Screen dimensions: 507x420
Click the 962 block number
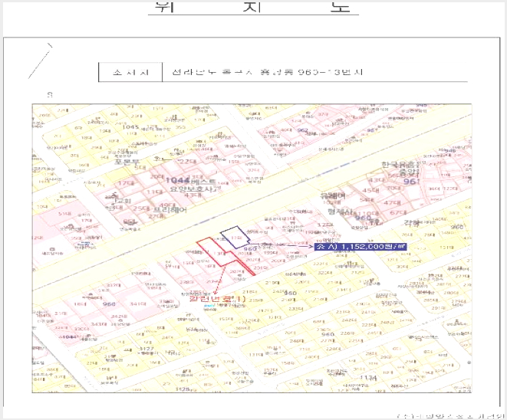click(303, 130)
